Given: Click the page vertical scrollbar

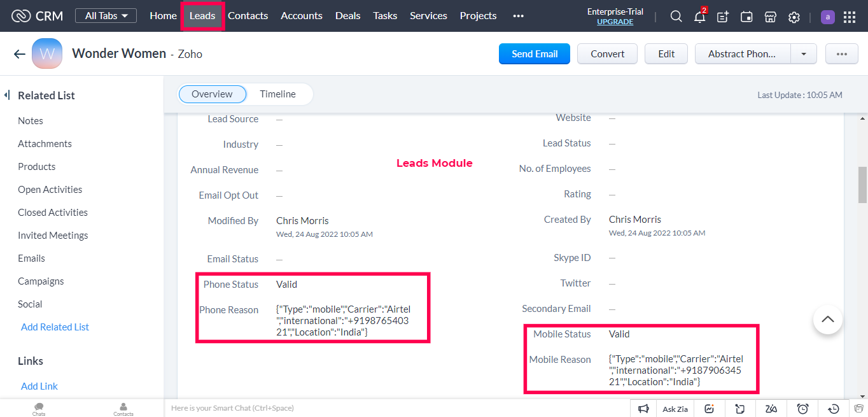Looking at the screenshot, I should click(862, 185).
